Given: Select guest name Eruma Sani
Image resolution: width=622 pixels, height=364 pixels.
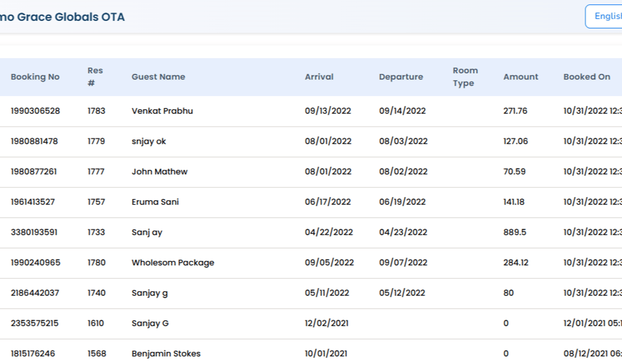Looking at the screenshot, I should [x=155, y=202].
